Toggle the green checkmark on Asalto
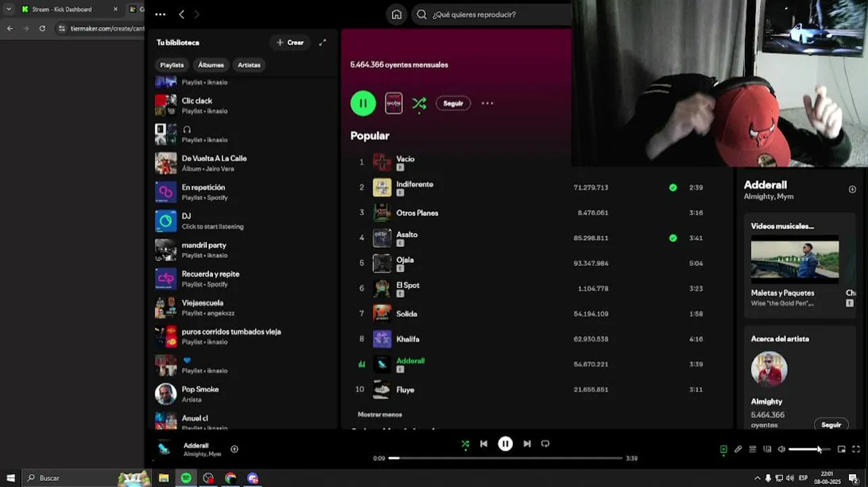Image resolution: width=868 pixels, height=487 pixels. click(x=673, y=238)
